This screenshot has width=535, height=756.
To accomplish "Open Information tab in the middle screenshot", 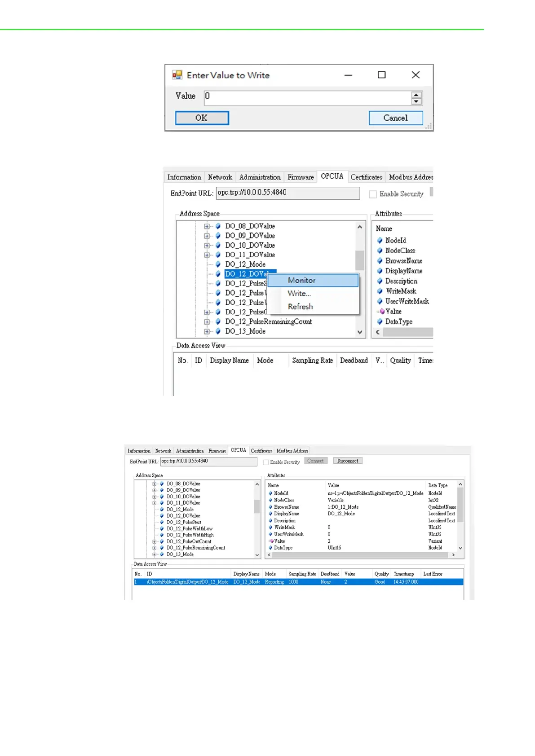I will tap(184, 177).
